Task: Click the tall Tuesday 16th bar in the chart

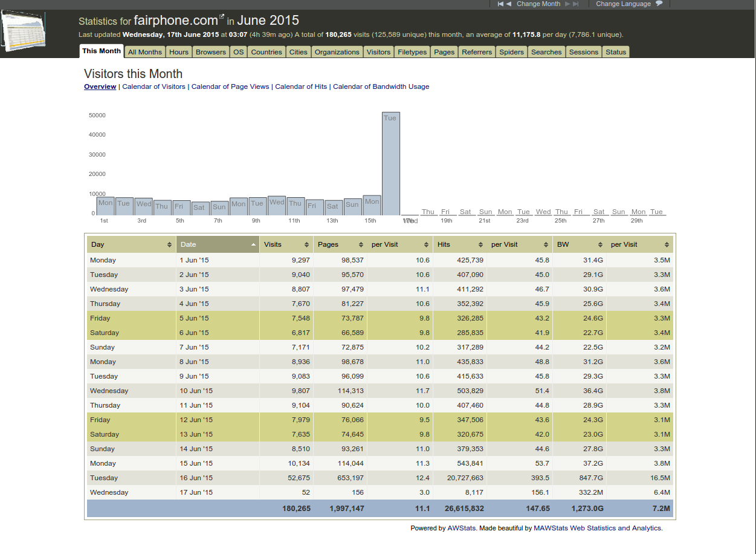Action: (x=391, y=163)
